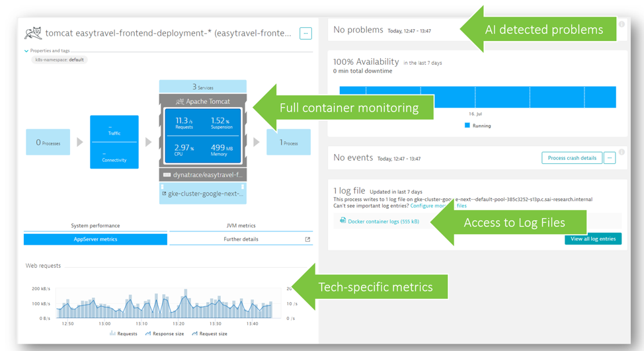Viewport: 644px width, 351px height.
Task: Click the Further details external link icon
Action: click(307, 239)
